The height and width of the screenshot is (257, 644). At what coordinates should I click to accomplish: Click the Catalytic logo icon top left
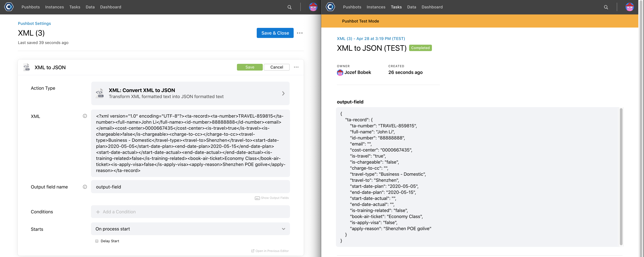pyautogui.click(x=9, y=7)
